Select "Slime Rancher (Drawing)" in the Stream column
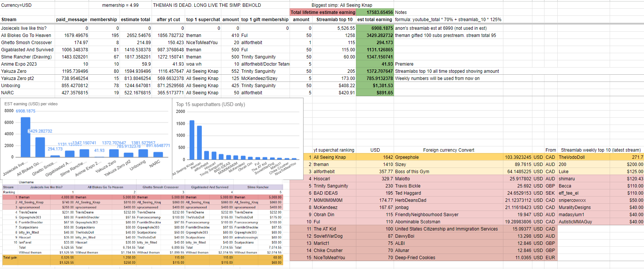This screenshot has width=644, height=269. click(x=26, y=57)
